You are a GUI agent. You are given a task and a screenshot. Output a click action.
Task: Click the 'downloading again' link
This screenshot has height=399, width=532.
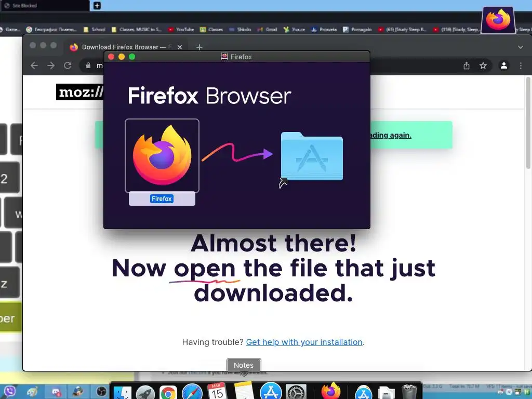pyautogui.click(x=391, y=135)
